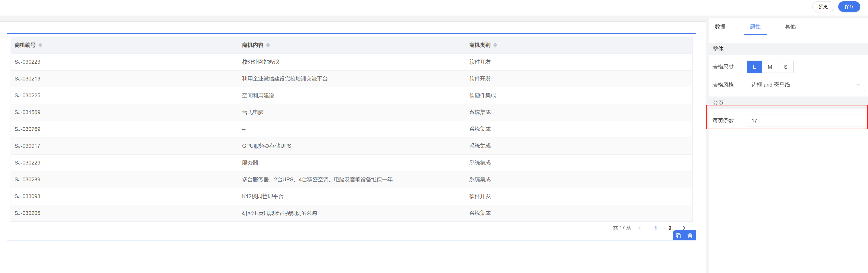The height and width of the screenshot is (273, 868).
Task: Go to previous page arrow
Action: [639, 228]
